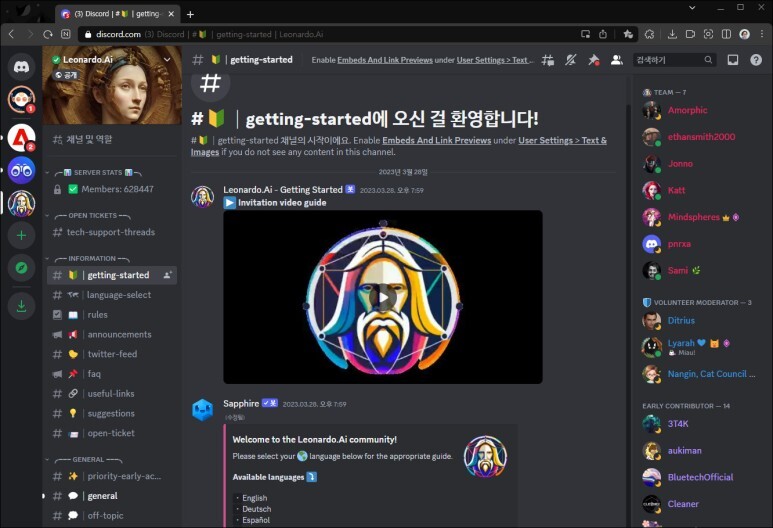
Task: Open the Help question mark icon
Action: point(756,60)
